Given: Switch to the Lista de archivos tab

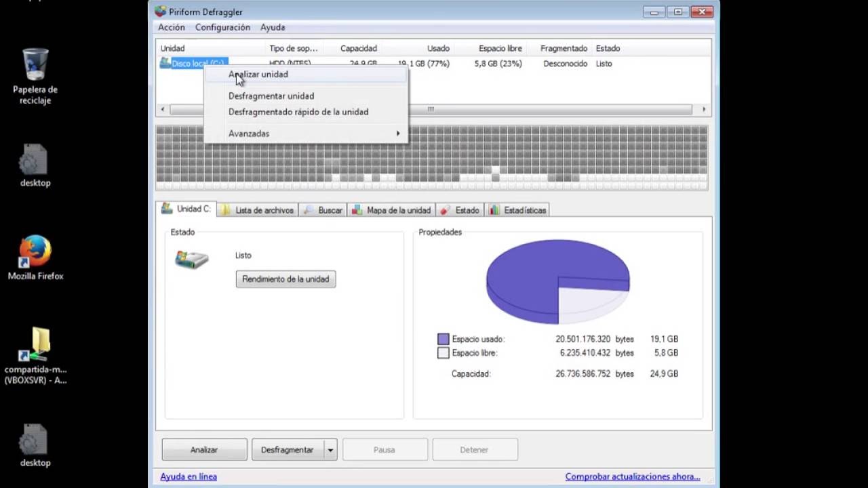Looking at the screenshot, I should 257,210.
